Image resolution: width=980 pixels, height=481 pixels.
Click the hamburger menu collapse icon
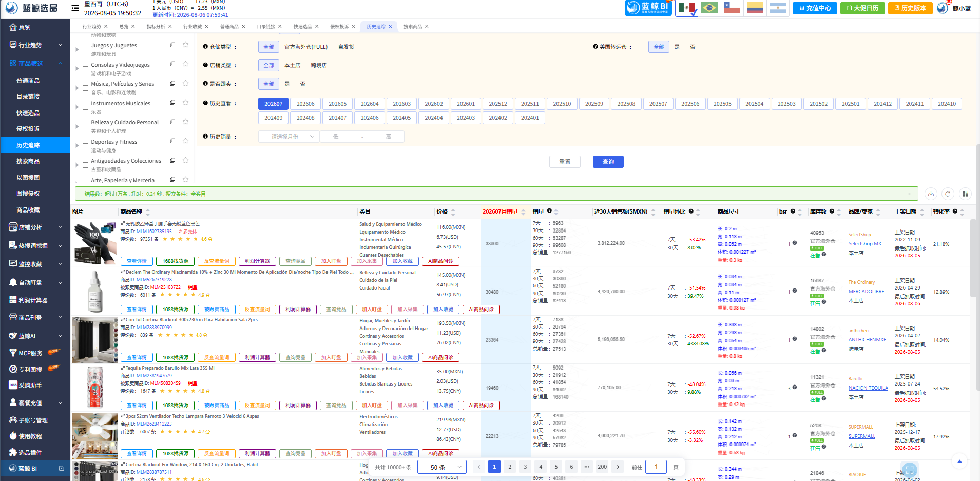pos(75,8)
